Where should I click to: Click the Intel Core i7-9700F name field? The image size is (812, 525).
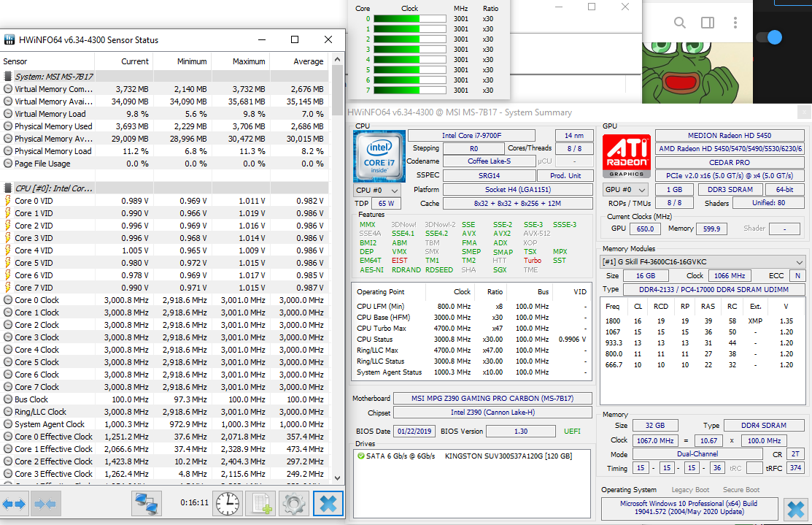pos(471,135)
